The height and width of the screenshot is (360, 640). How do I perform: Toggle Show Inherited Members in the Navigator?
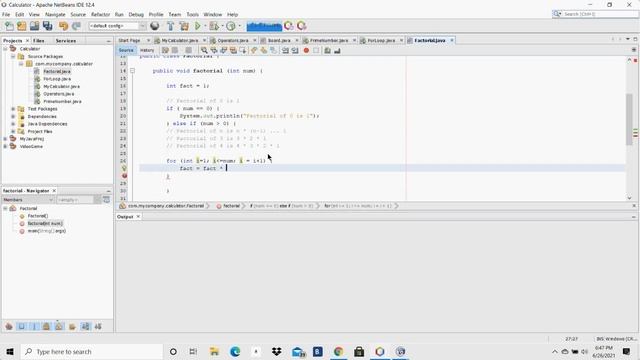tap(9, 327)
